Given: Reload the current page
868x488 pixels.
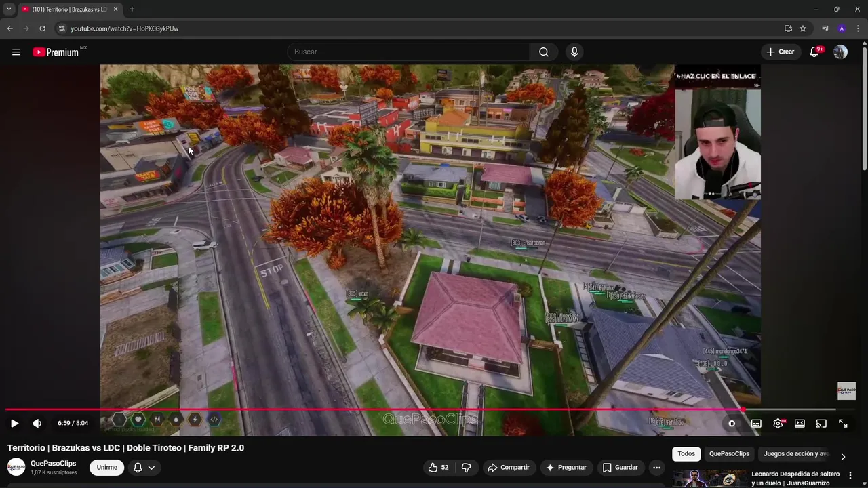Looking at the screenshot, I should pos(42,28).
